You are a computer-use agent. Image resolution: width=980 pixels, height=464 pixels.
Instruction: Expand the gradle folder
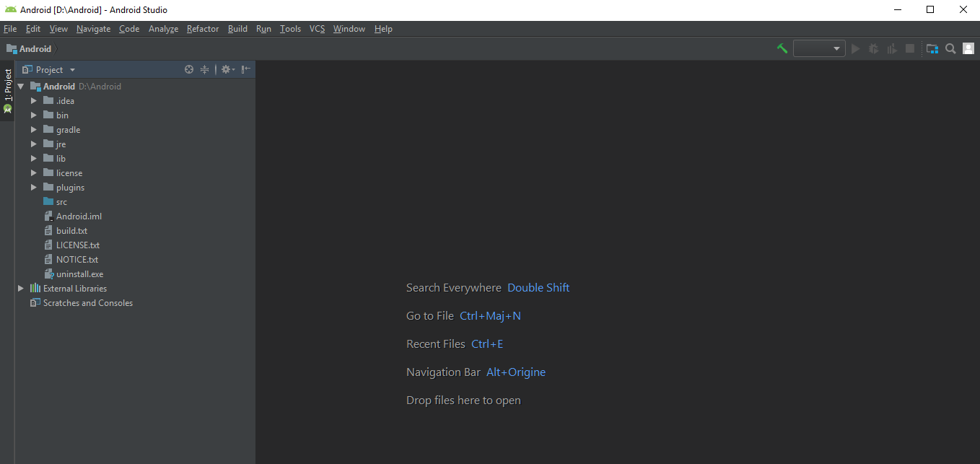[33, 129]
